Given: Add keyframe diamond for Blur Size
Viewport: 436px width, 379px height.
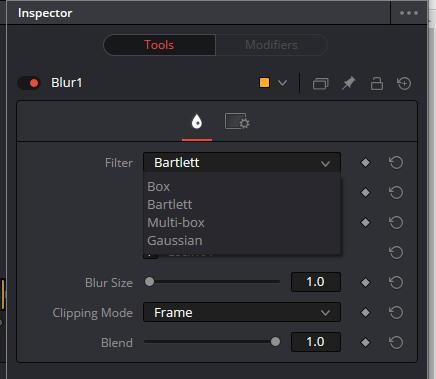Looking at the screenshot, I should pyautogui.click(x=365, y=283).
